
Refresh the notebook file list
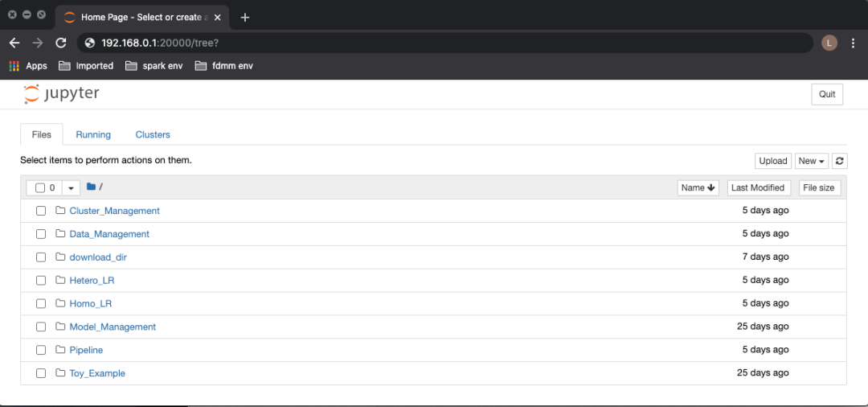840,161
